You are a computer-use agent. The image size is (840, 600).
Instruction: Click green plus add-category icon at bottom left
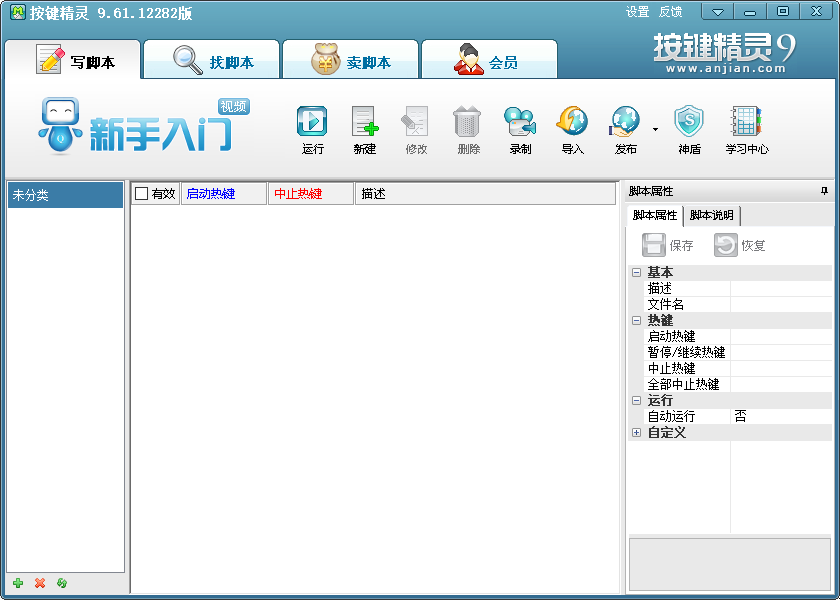pyautogui.click(x=18, y=583)
